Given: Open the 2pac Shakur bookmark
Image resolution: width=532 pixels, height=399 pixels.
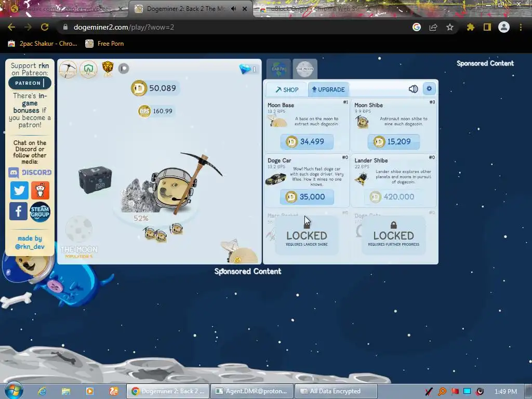Looking at the screenshot, I should coord(43,44).
